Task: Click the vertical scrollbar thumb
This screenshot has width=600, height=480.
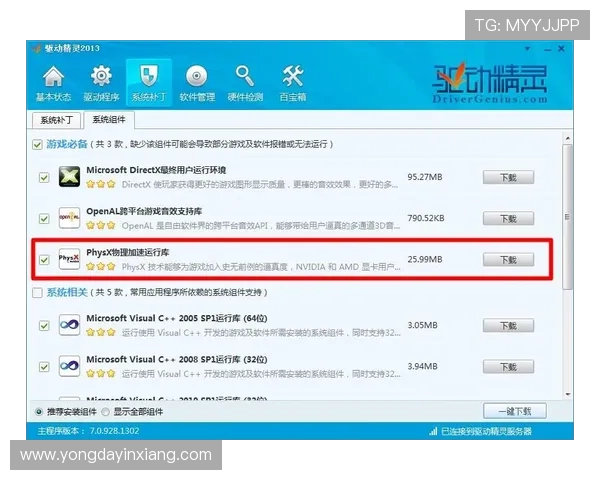Action: [567, 217]
